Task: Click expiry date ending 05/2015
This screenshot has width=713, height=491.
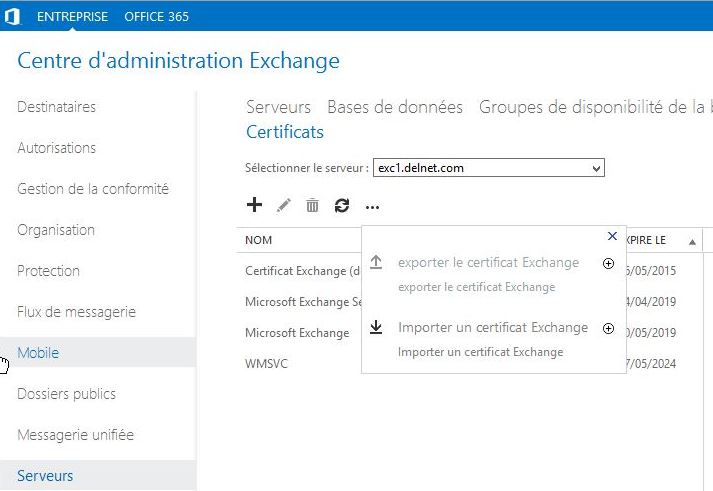Action: (x=651, y=271)
